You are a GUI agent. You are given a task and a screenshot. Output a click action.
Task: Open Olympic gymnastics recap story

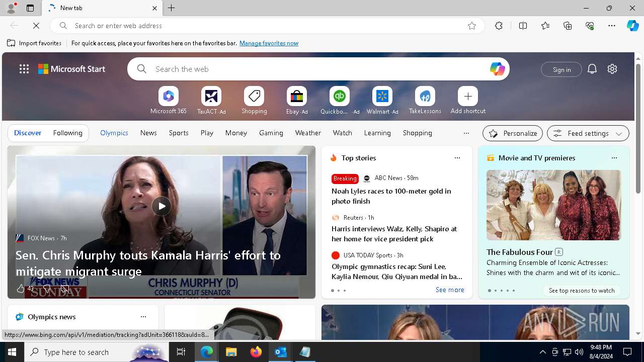(x=397, y=271)
